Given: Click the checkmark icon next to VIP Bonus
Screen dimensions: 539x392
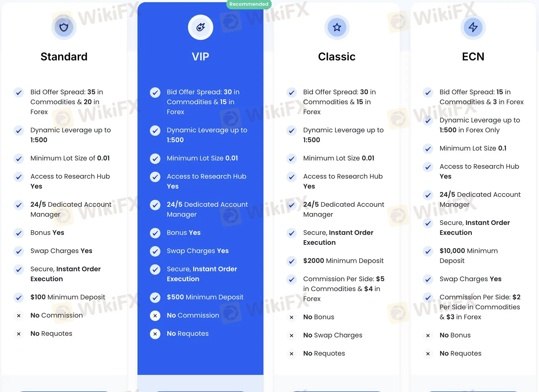Looking at the screenshot, I should tap(155, 233).
